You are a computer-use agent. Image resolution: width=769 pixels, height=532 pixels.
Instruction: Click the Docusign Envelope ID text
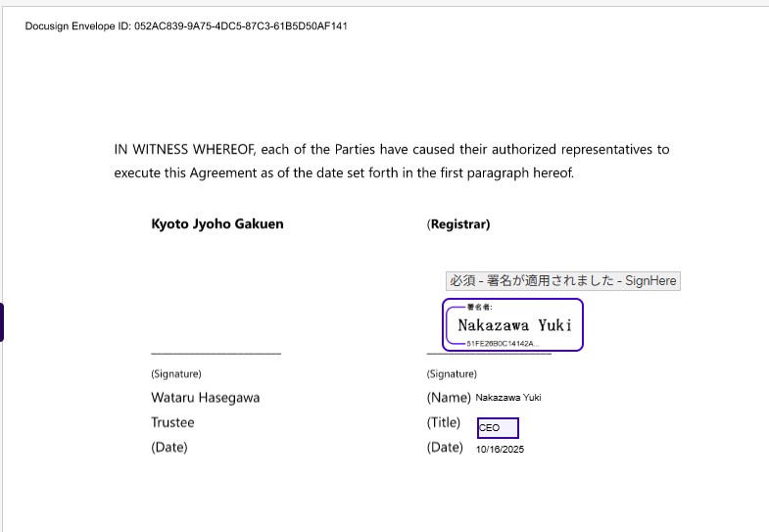186,25
